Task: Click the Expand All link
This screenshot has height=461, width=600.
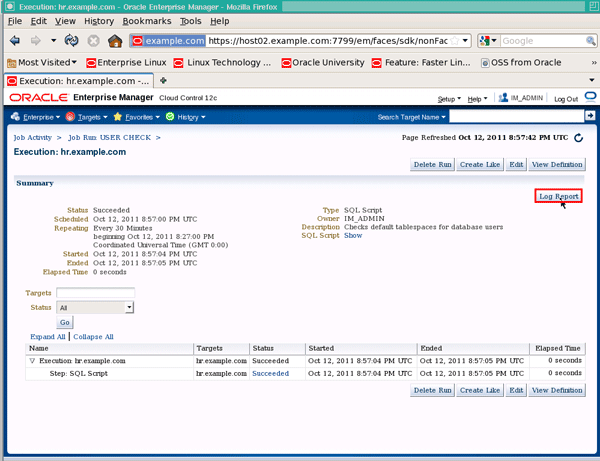Action: pos(48,337)
